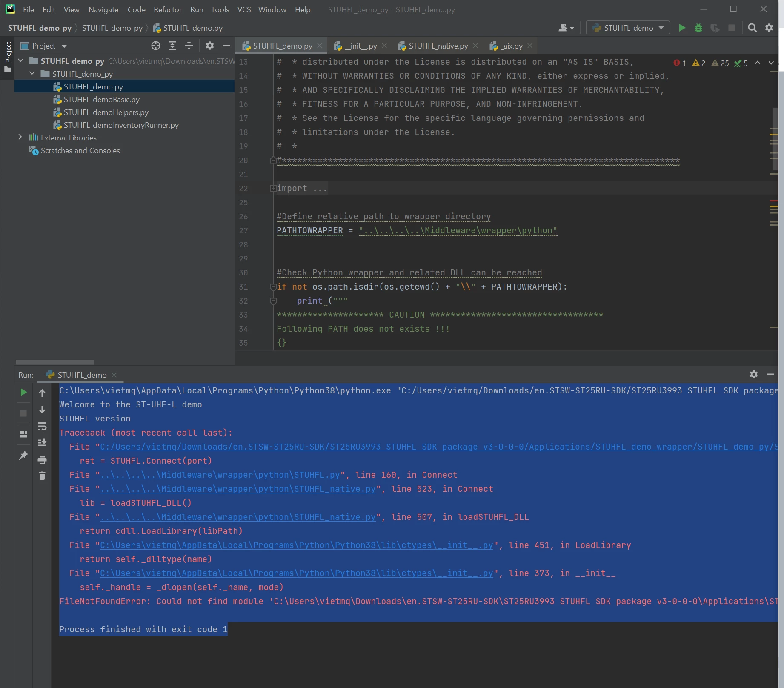
Task: Expand all in Project panel
Action: tap(172, 46)
